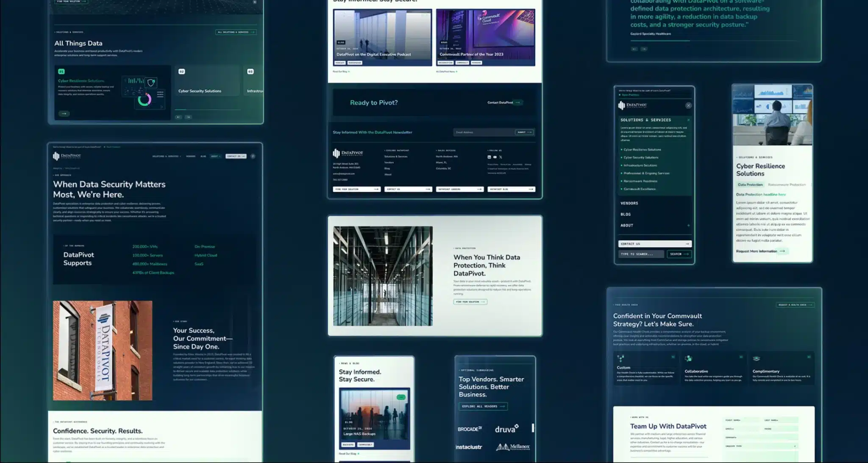Click the DataPivot Careers footer button
This screenshot has width=868, height=463.
pyautogui.click(x=460, y=189)
